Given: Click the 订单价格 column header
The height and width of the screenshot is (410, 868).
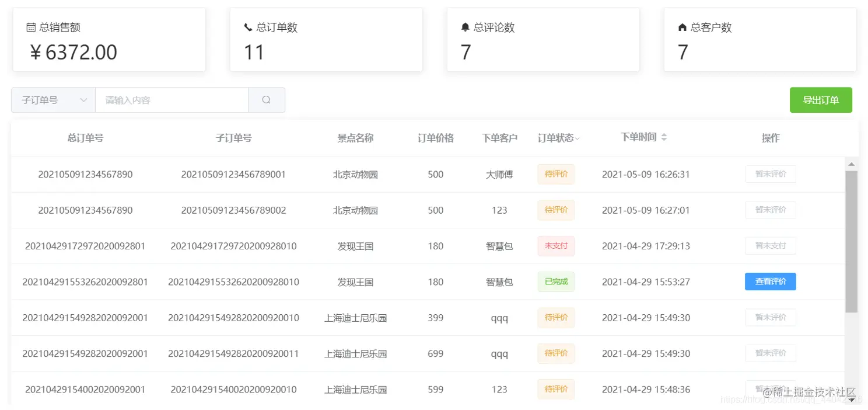Looking at the screenshot, I should tap(435, 138).
